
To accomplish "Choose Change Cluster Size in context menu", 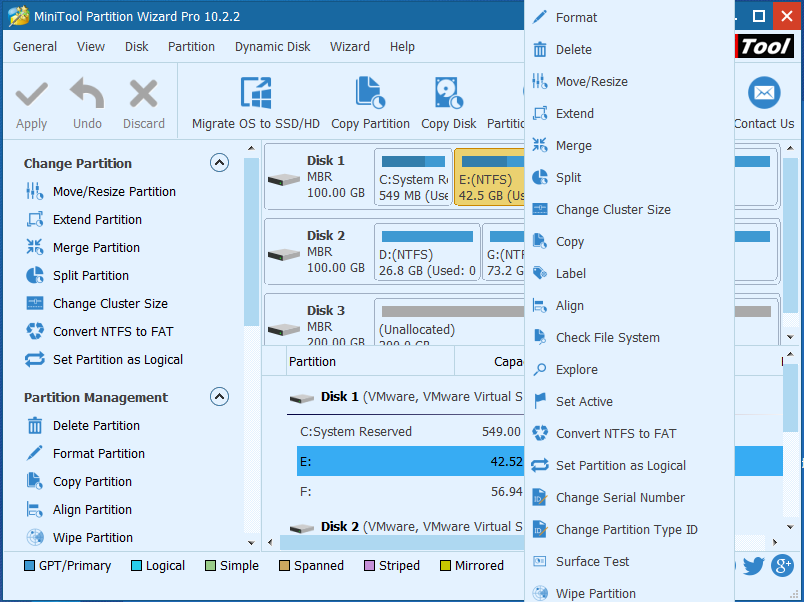I will [x=630, y=210].
